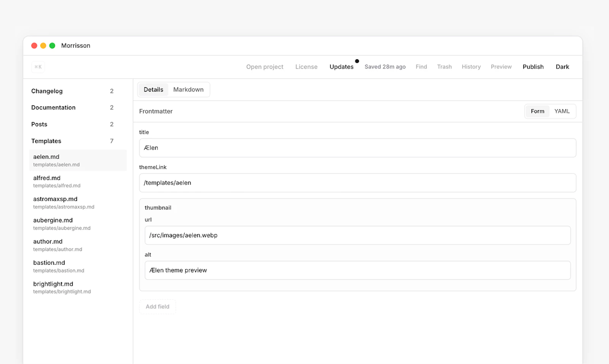
Task: Open the Trash view
Action: coord(445,67)
